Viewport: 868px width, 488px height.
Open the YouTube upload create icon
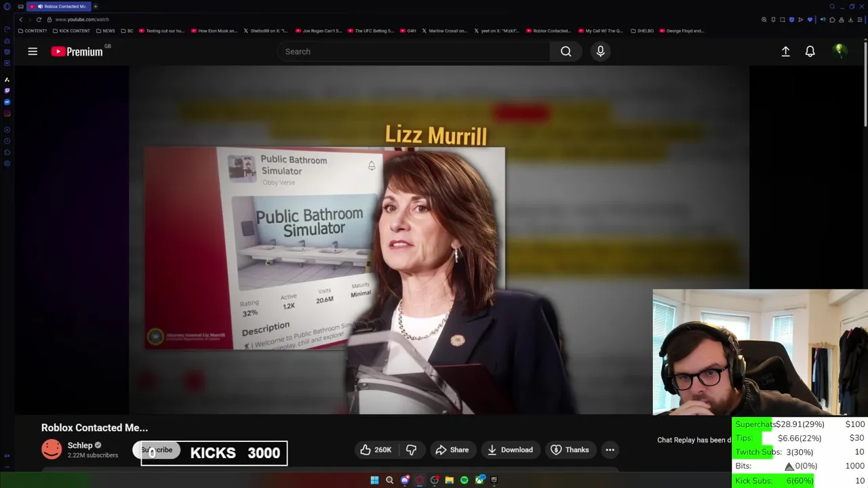[x=785, y=52]
